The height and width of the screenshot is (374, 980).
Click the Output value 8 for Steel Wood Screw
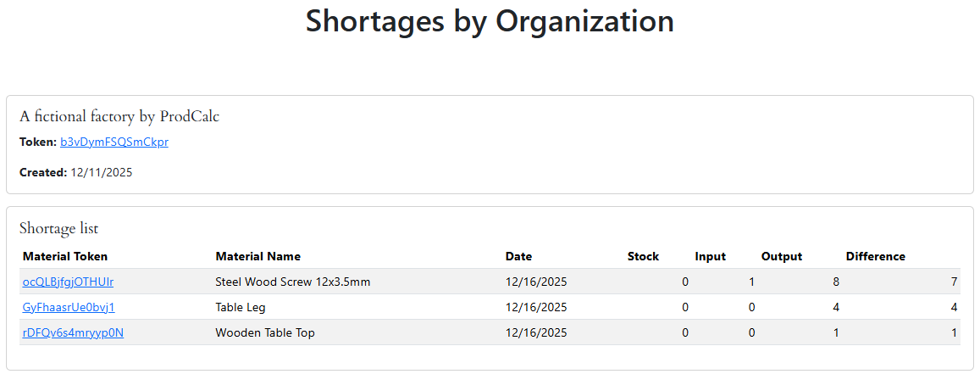pos(836,282)
